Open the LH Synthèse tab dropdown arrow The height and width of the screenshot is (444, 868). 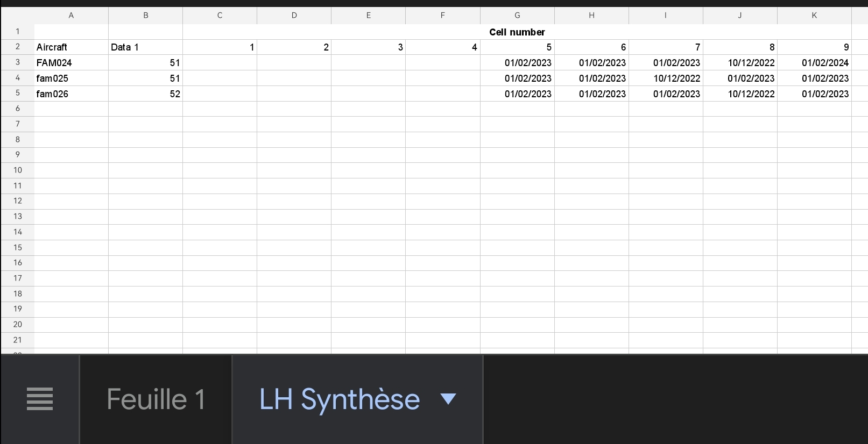pos(448,399)
